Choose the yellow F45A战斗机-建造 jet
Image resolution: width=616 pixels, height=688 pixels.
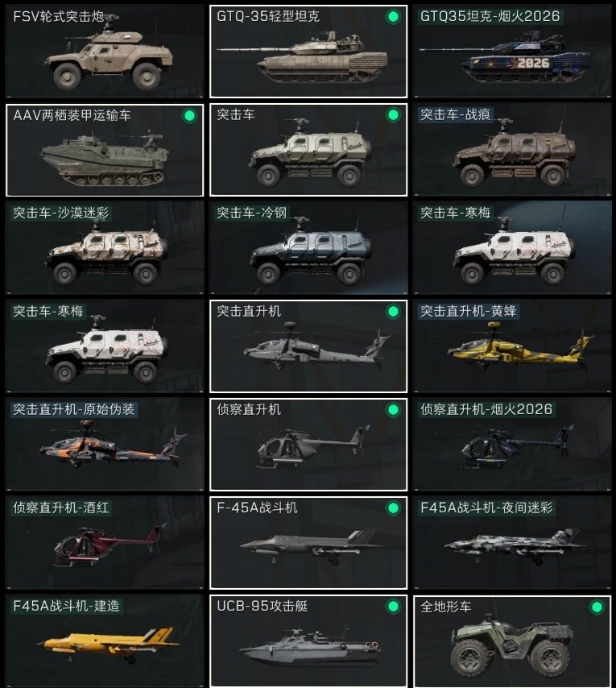tap(105, 640)
